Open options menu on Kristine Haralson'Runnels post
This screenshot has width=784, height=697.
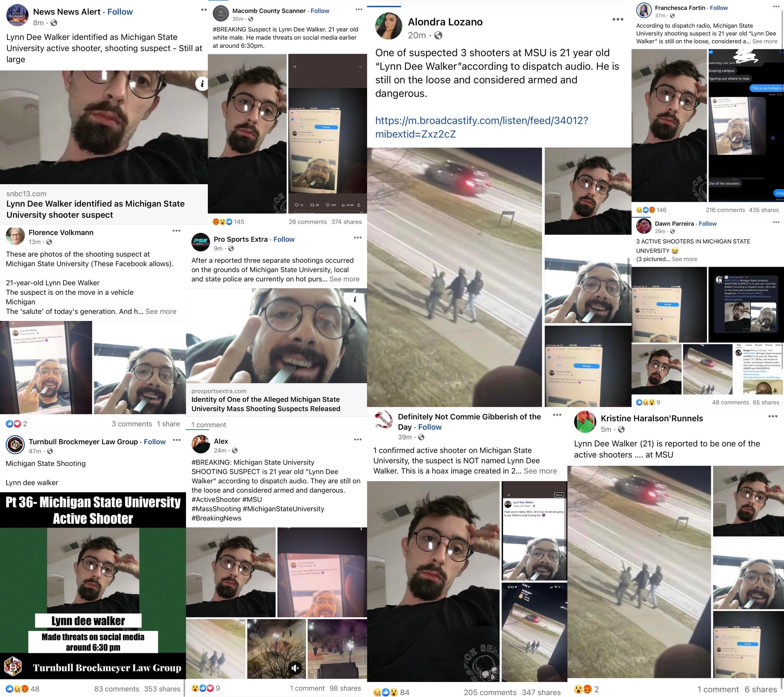pos(773,416)
